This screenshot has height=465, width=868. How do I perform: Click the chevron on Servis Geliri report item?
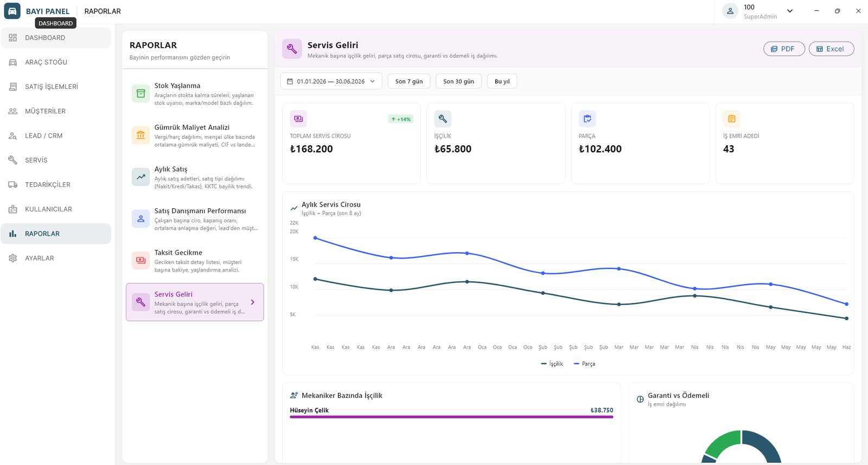point(253,302)
